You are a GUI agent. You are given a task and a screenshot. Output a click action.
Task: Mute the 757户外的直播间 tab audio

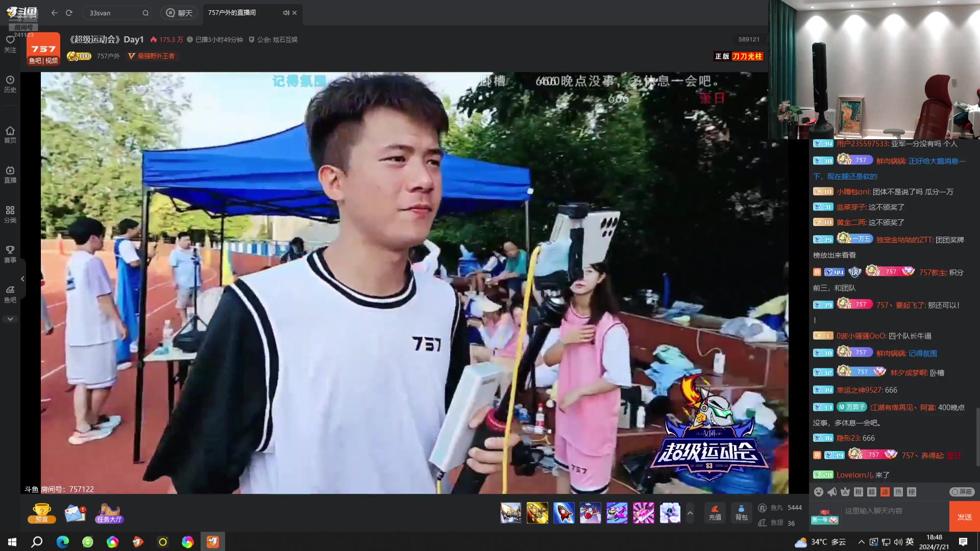pos(286,13)
